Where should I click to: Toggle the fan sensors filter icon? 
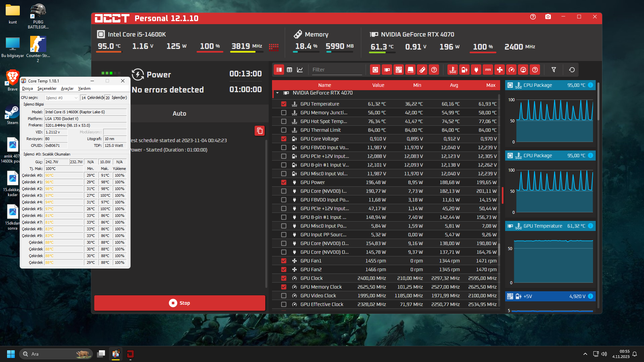pyautogui.click(x=500, y=70)
